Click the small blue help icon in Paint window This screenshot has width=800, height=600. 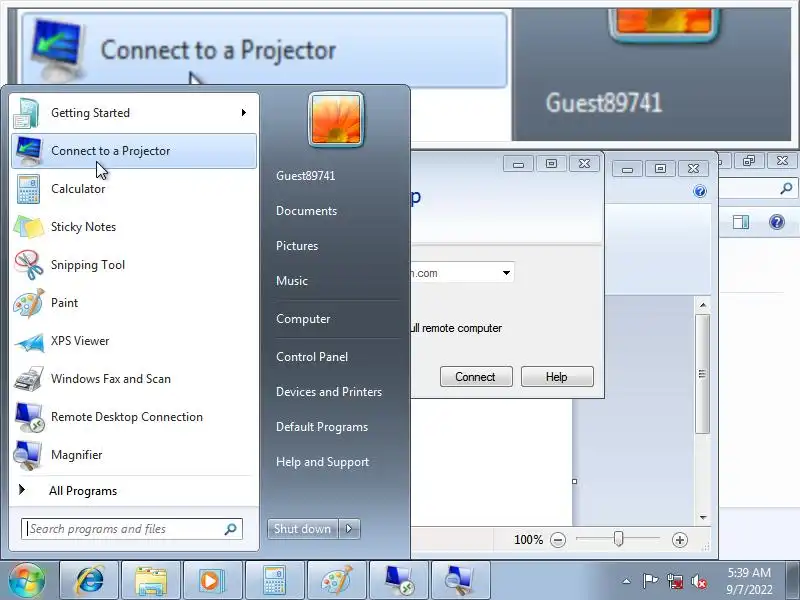point(700,191)
